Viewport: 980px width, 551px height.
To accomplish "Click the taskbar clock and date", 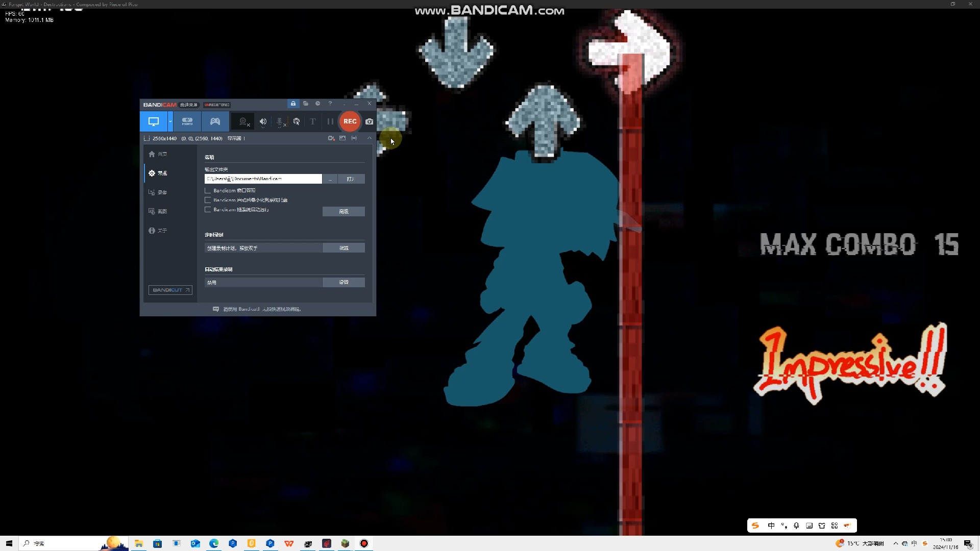I will coord(946,543).
